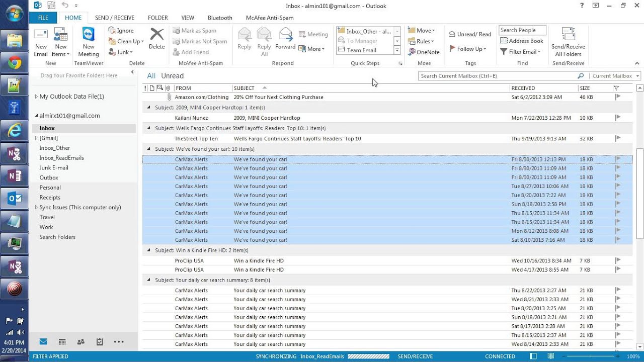Show All messages filter

[151, 76]
